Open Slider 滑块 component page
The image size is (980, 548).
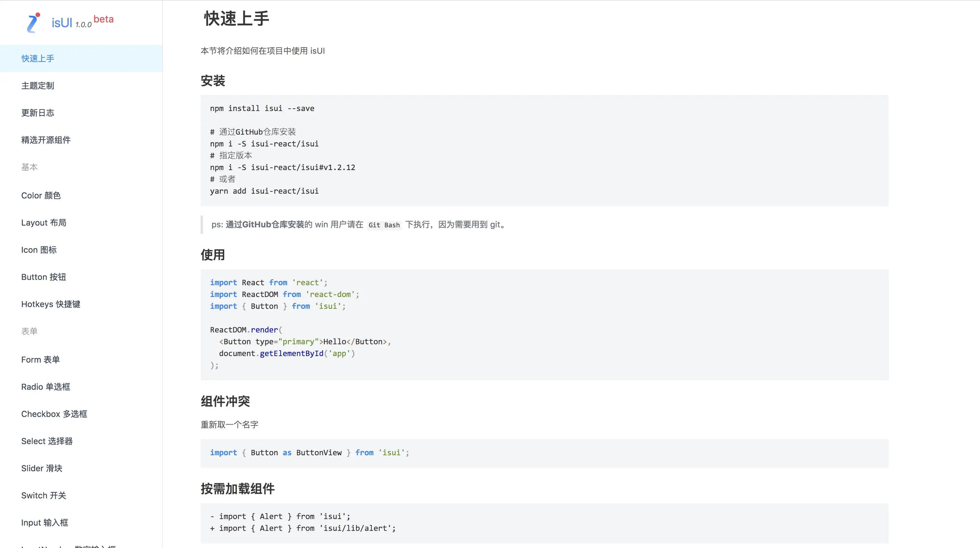point(41,469)
